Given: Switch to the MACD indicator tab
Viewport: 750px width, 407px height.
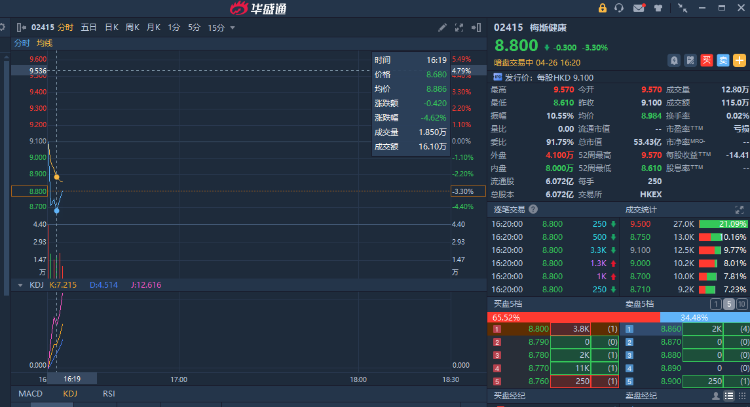Looking at the screenshot, I should [x=30, y=394].
